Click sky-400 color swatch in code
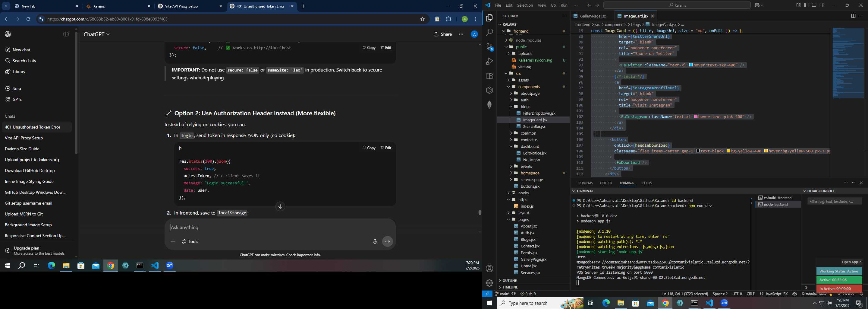The width and height of the screenshot is (868, 309). (x=691, y=65)
